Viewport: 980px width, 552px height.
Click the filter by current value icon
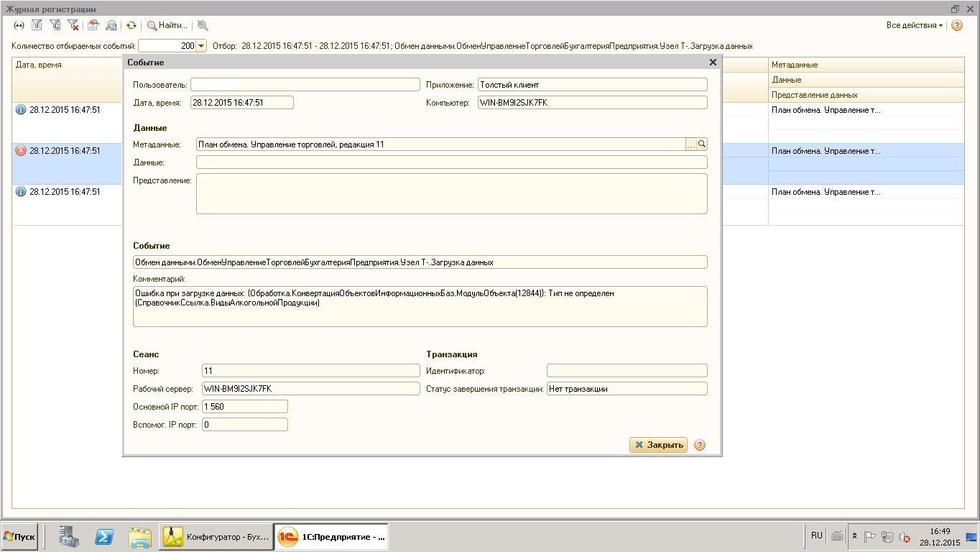[55, 25]
